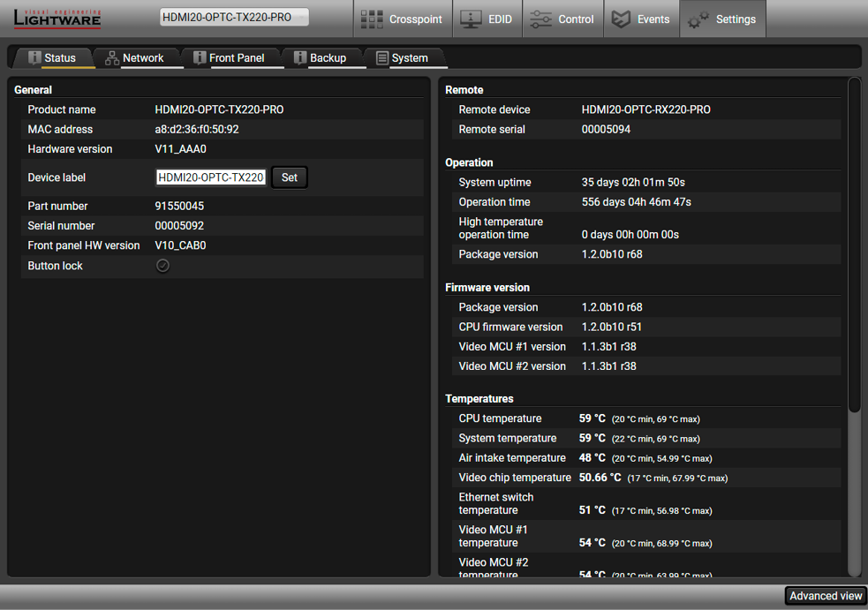Toggle the Button lock checkbox
This screenshot has height=610, width=868.
click(162, 266)
